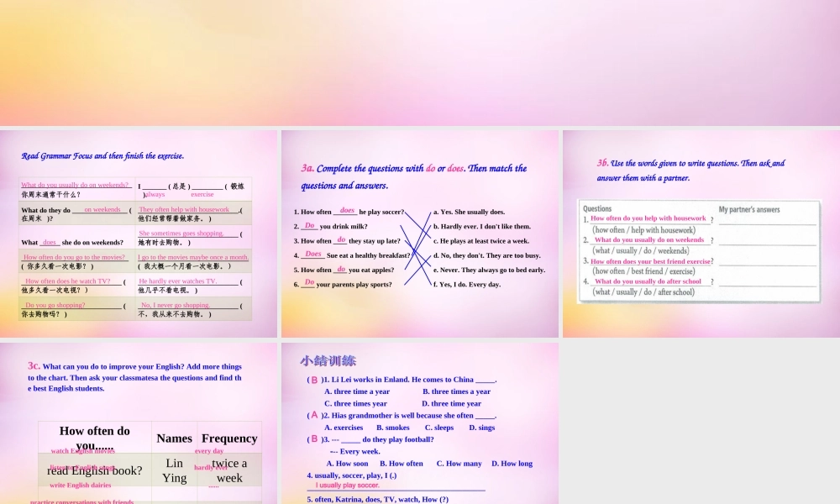The width and height of the screenshot is (840, 504).
Task: Click 'No, I never go shopping.' answer
Action: (x=176, y=305)
